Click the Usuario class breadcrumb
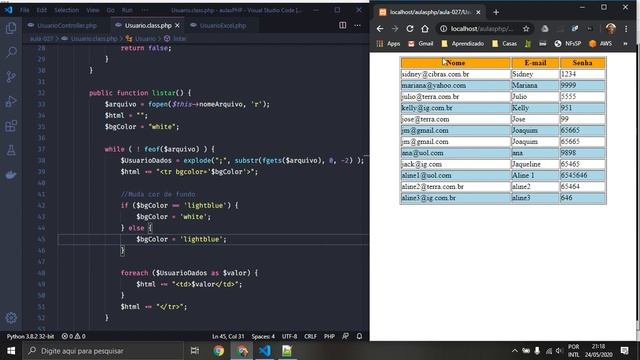The height and width of the screenshot is (360, 640). coord(145,39)
